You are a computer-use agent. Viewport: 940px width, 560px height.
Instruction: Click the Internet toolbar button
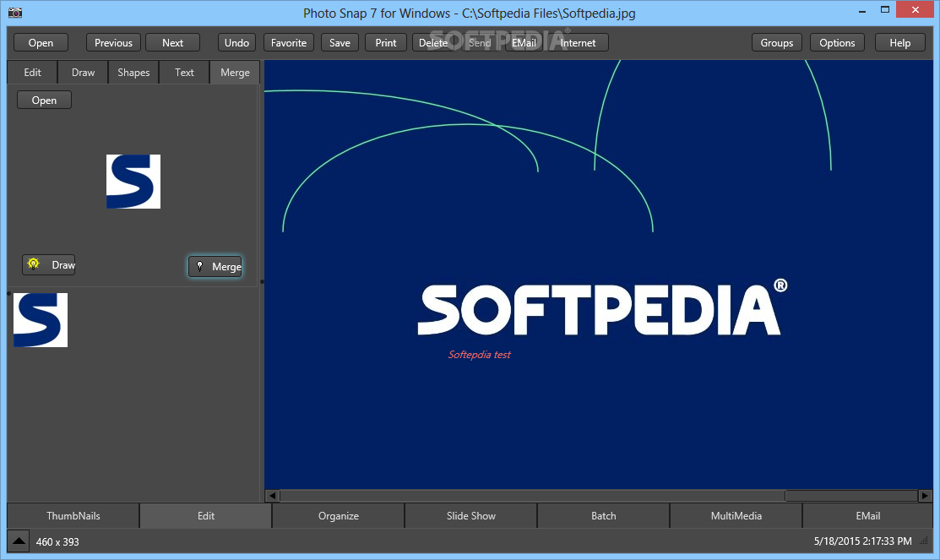pos(578,42)
